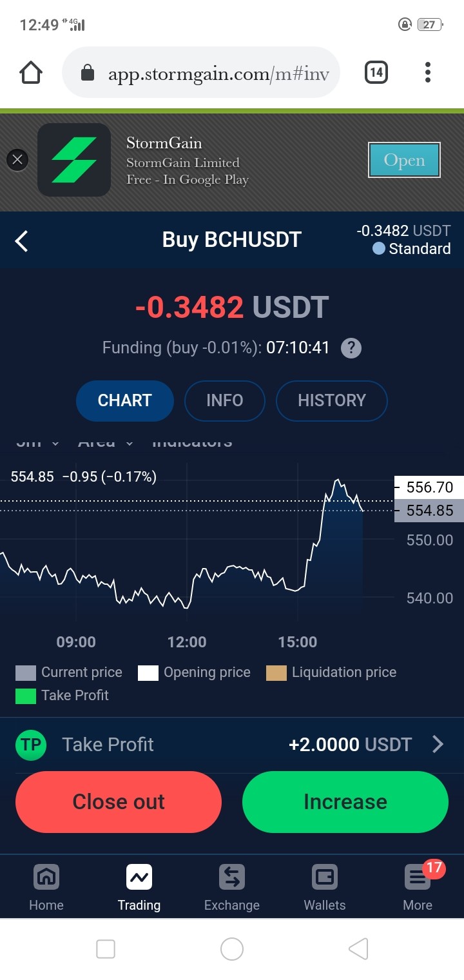Tap the StormGain app logo in banner
The height and width of the screenshot is (980, 464).
click(74, 159)
